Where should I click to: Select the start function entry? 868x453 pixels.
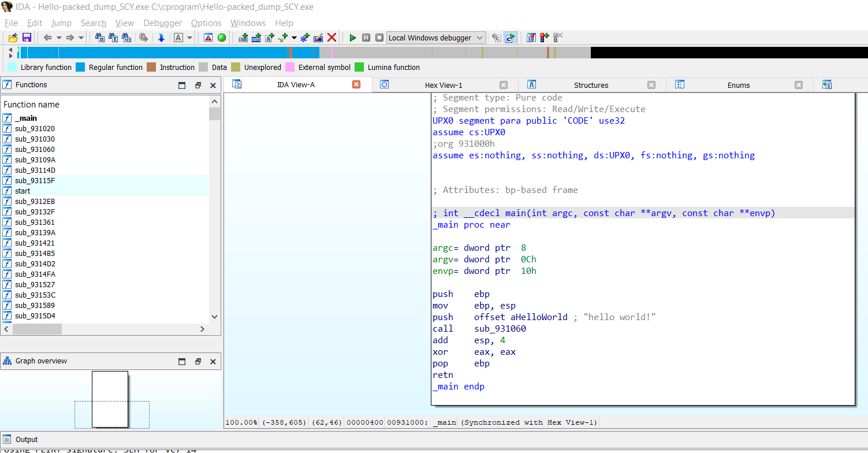point(23,191)
